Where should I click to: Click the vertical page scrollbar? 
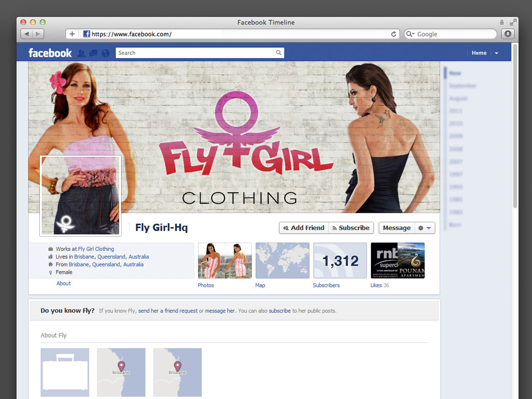click(x=515, y=125)
